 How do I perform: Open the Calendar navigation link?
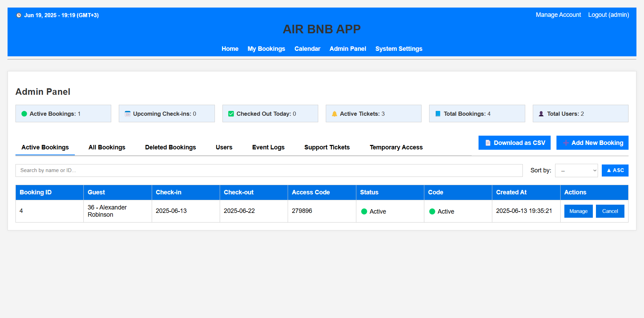tap(307, 49)
